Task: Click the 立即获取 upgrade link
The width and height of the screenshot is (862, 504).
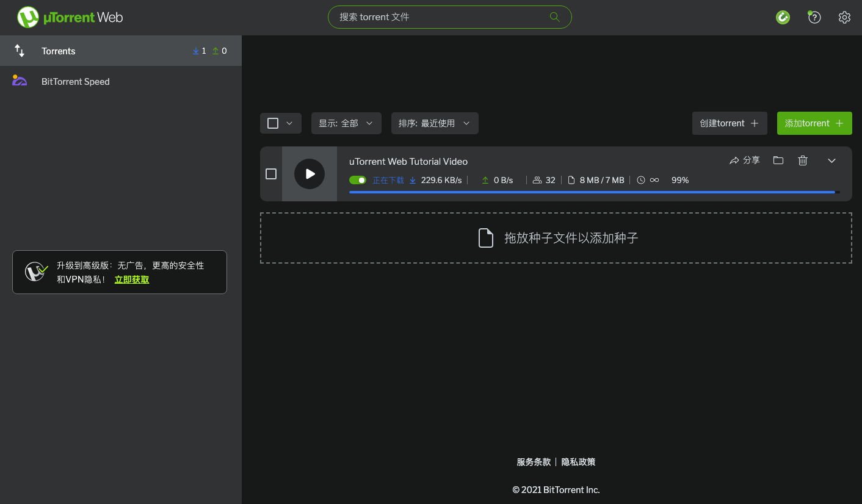Action: [132, 279]
